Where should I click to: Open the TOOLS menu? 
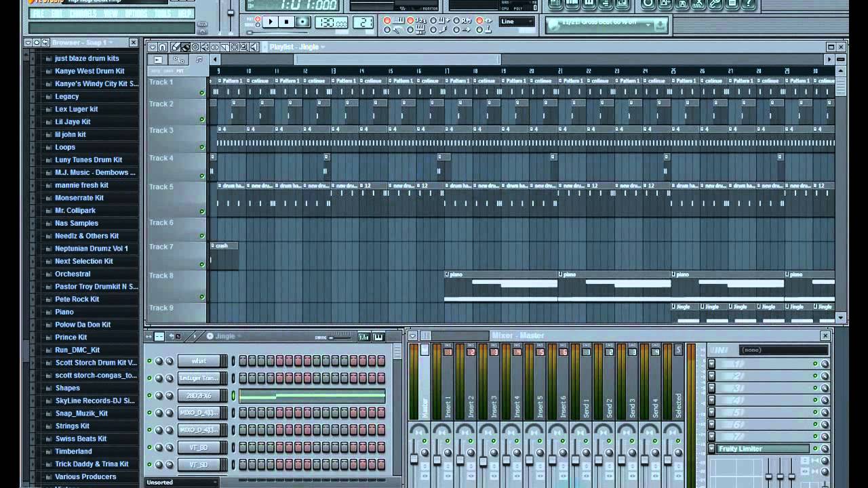(x=163, y=14)
